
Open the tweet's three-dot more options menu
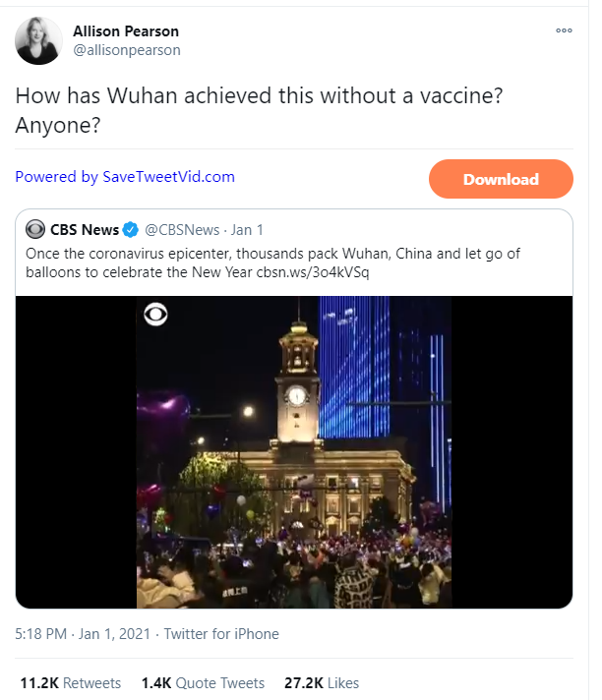(564, 30)
